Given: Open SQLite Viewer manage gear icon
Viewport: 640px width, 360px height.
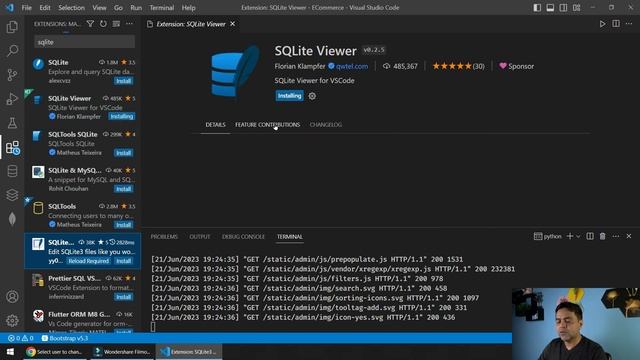Looking at the screenshot, I should [312, 96].
